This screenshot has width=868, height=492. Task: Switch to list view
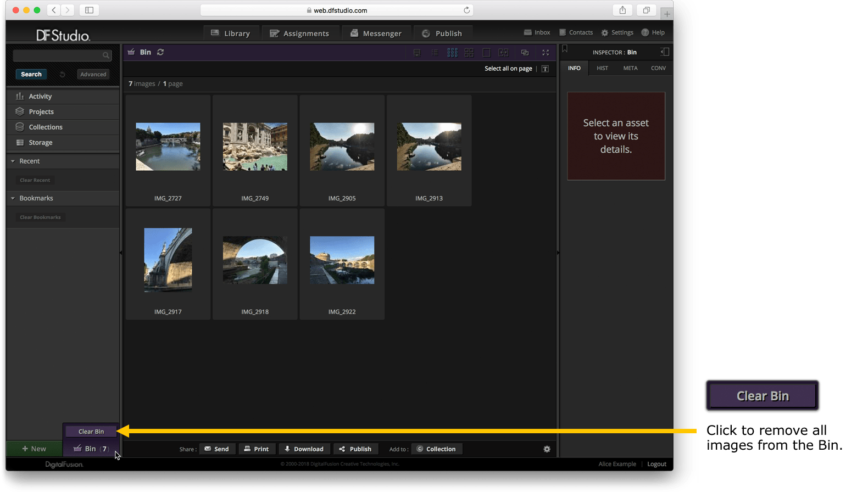(435, 53)
